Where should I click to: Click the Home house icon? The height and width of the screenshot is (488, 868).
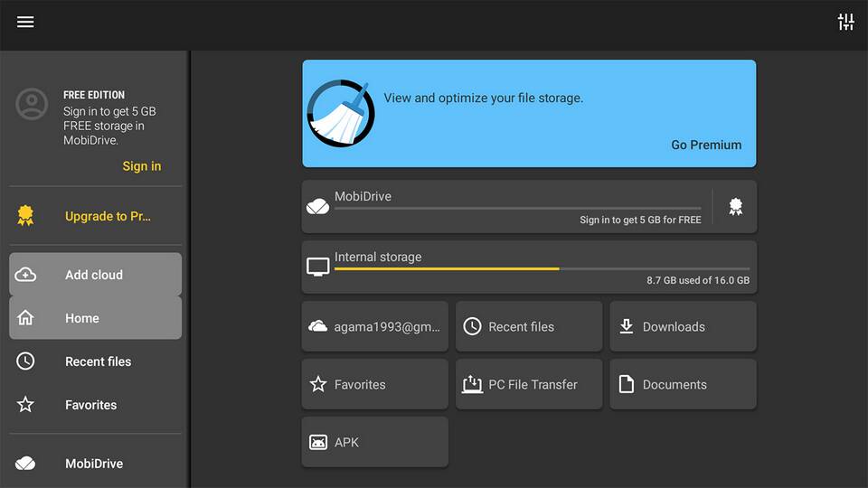click(25, 317)
